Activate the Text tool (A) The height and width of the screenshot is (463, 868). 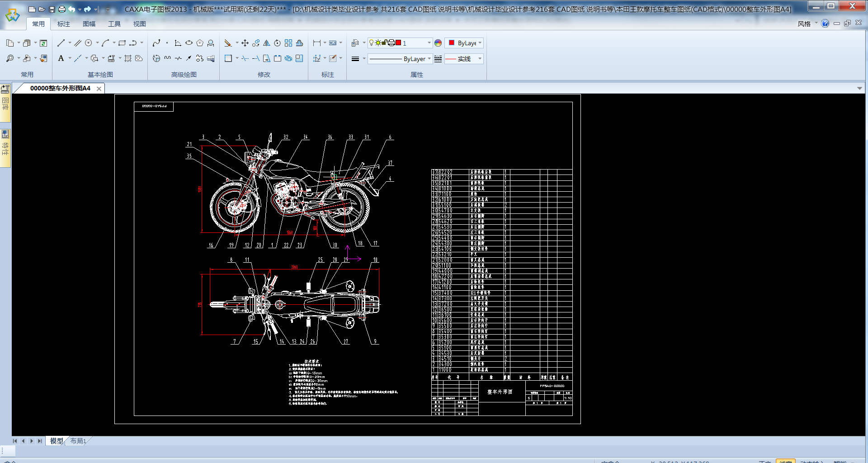click(61, 58)
